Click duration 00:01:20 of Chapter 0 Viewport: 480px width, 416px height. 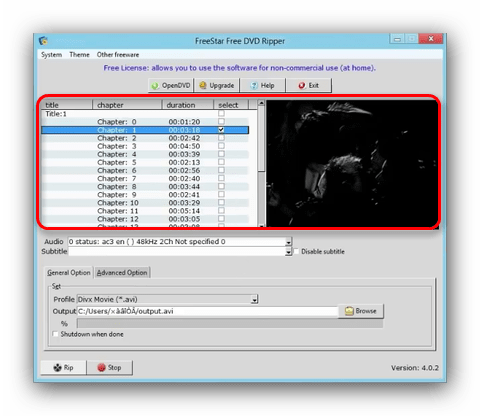(x=184, y=122)
